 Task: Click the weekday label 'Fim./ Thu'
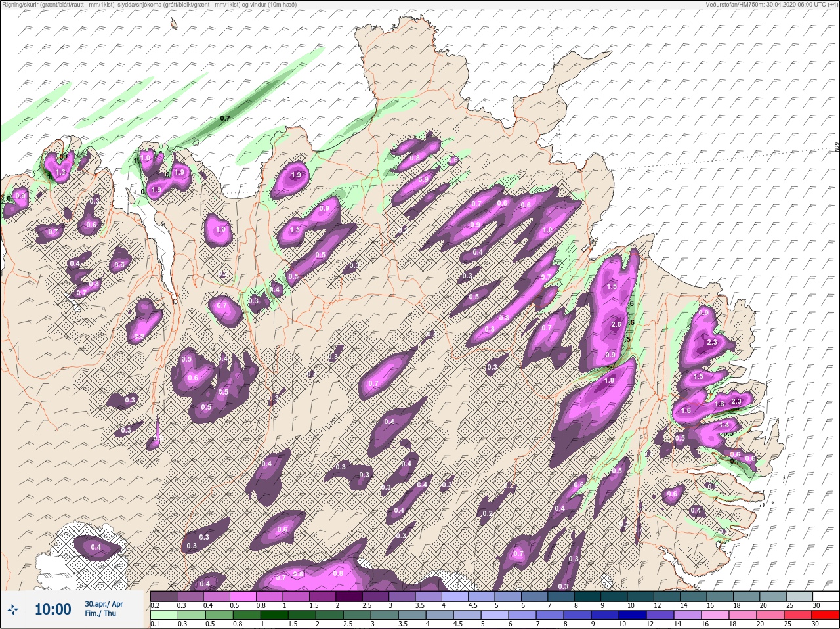99,613
